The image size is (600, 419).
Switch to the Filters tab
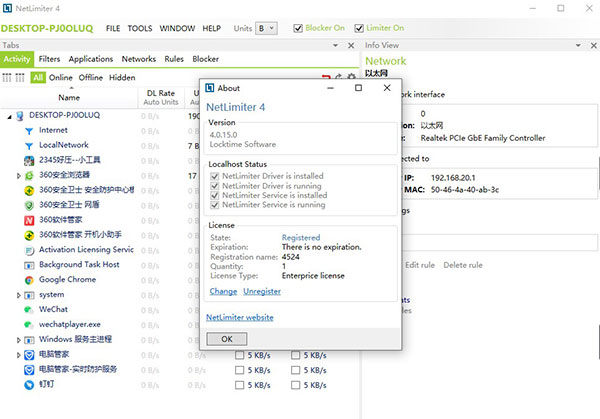pos(49,59)
